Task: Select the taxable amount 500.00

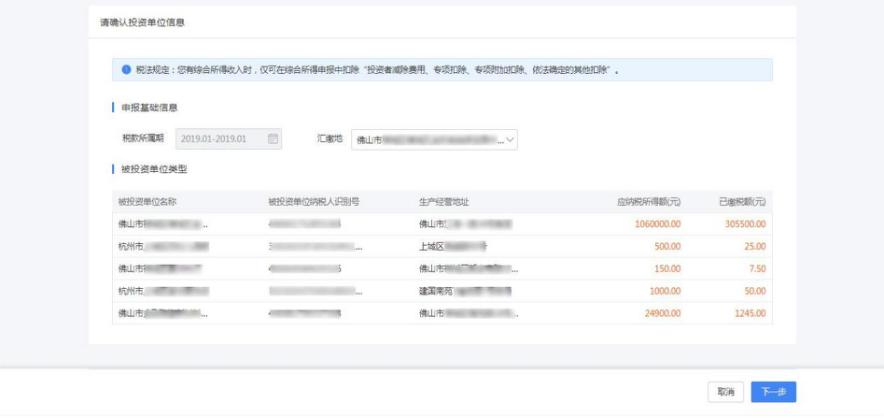Action: (x=668, y=247)
